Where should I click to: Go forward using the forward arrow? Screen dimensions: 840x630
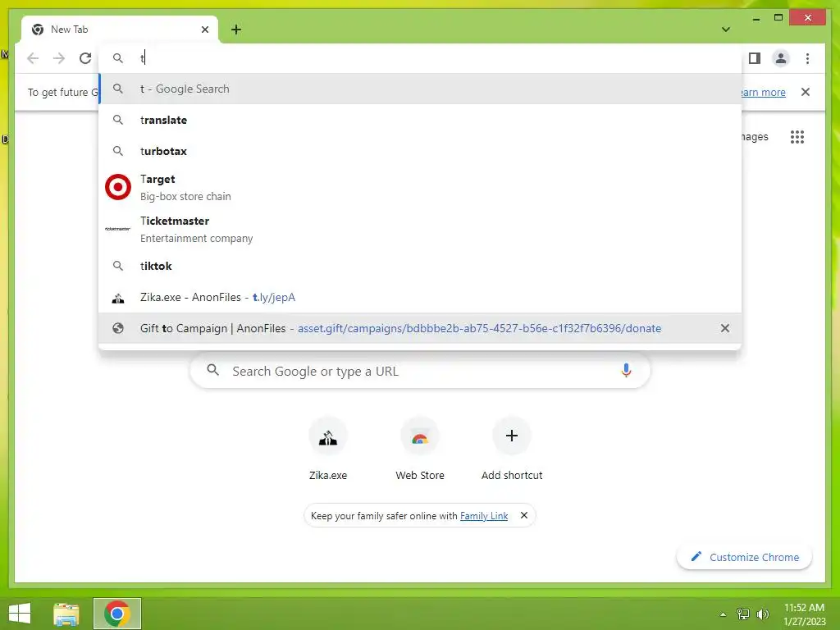pos(59,58)
